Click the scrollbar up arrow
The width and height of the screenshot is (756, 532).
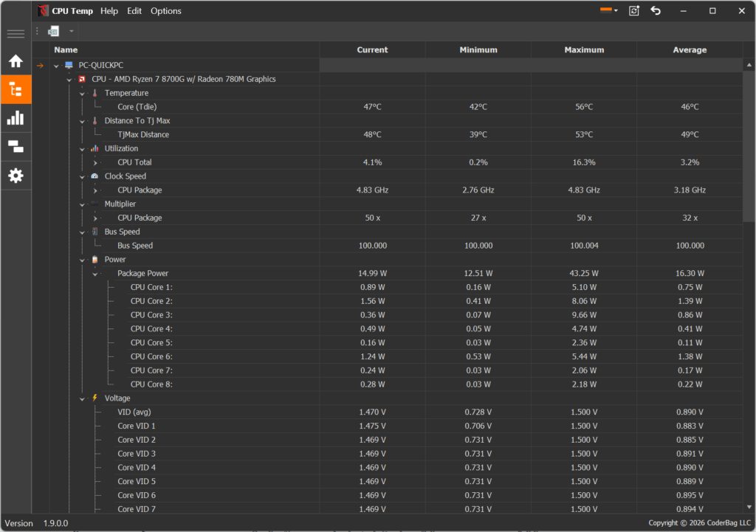(749, 65)
